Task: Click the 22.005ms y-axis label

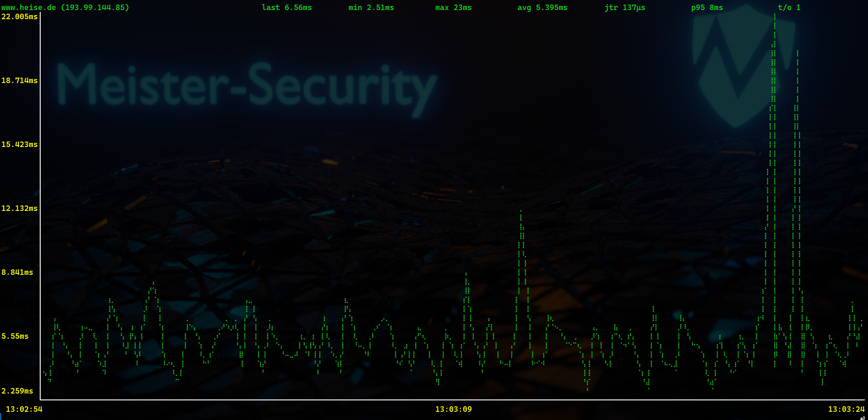Action: [x=20, y=17]
